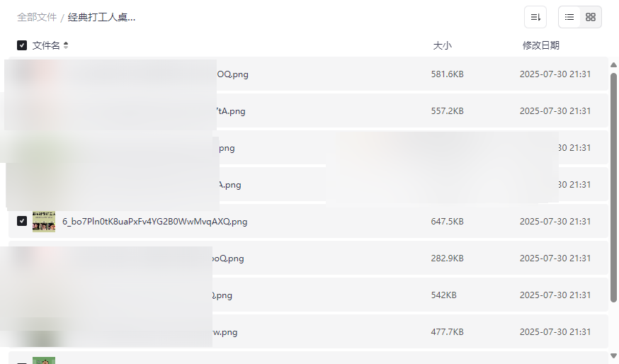Switch to list view layout
The width and height of the screenshot is (619, 364).
(x=569, y=17)
